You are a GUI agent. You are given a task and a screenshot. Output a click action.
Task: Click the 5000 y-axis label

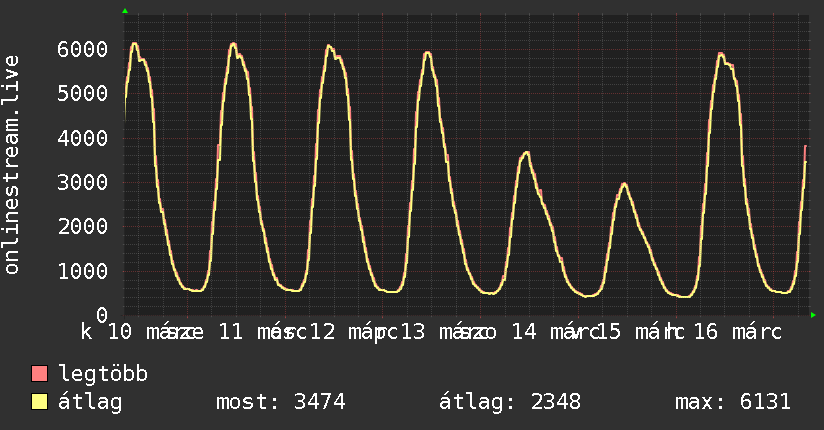pos(83,94)
